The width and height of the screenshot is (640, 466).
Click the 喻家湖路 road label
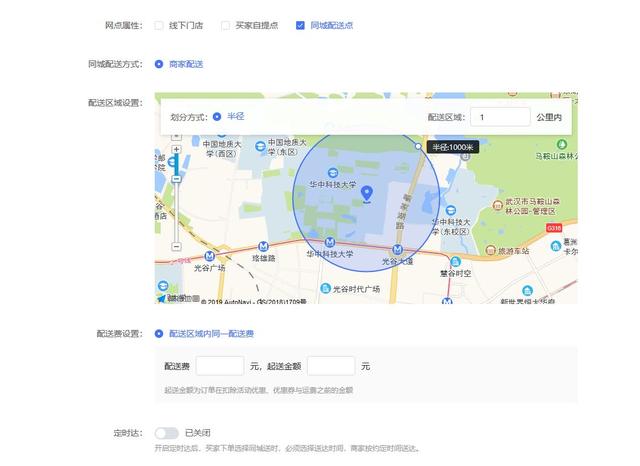tap(403, 211)
